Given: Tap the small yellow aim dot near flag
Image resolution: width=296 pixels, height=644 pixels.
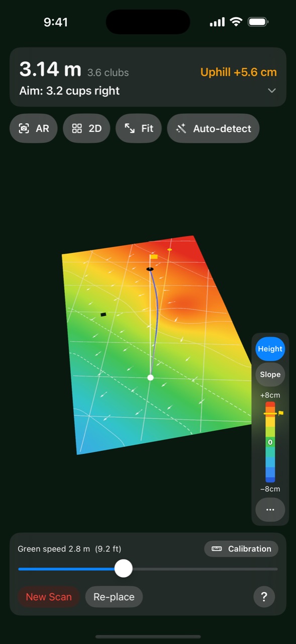Looking at the screenshot, I should tap(169, 250).
